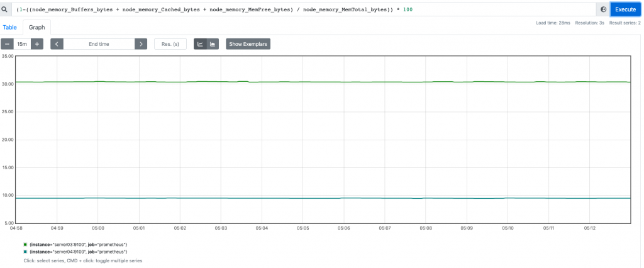This screenshot has width=644, height=268.
Task: Toggle server03:9100 series in legend
Action: (79, 244)
